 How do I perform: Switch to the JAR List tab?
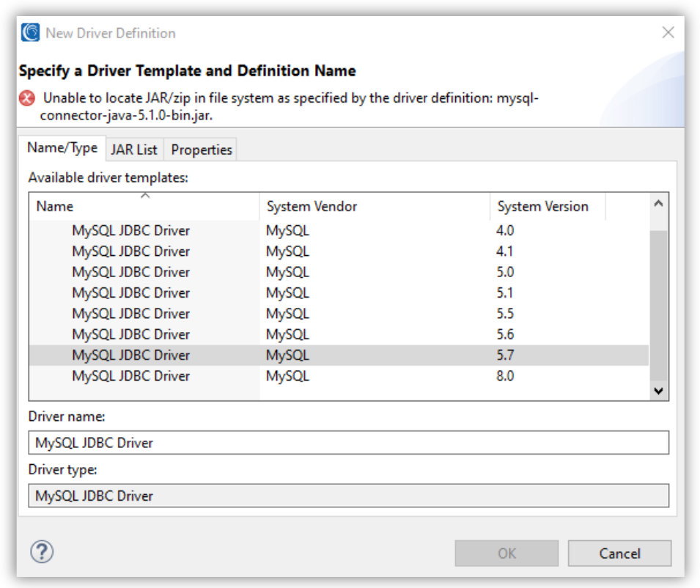[134, 150]
